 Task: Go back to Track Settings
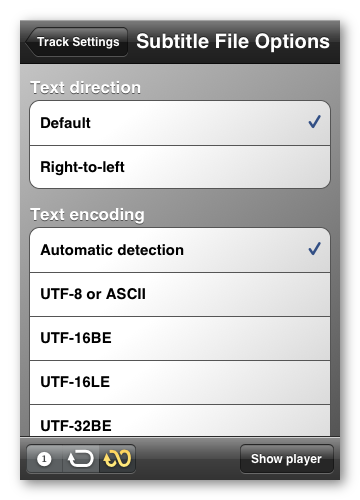point(77,42)
